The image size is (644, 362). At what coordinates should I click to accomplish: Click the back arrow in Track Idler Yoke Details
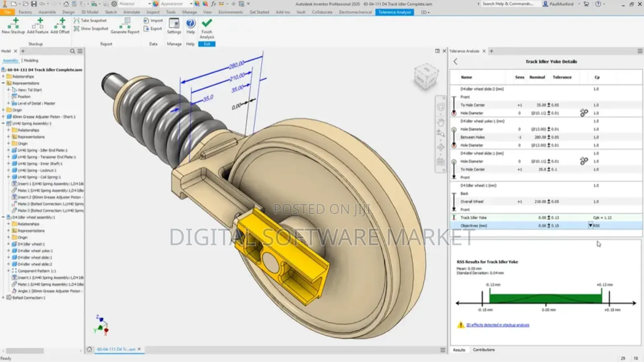(455, 62)
